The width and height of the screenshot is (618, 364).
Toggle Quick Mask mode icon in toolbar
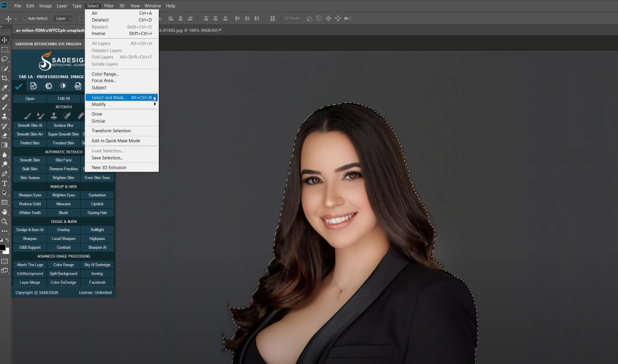[5, 261]
